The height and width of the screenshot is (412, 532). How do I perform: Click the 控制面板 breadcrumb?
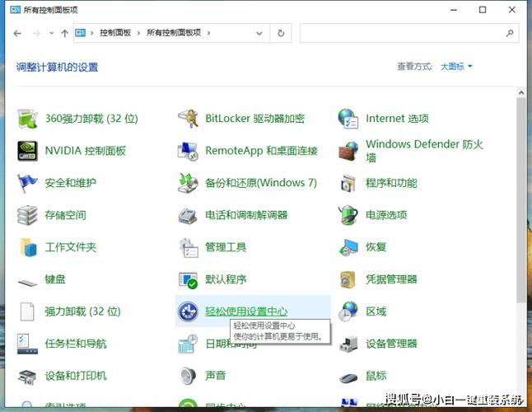pos(115,33)
